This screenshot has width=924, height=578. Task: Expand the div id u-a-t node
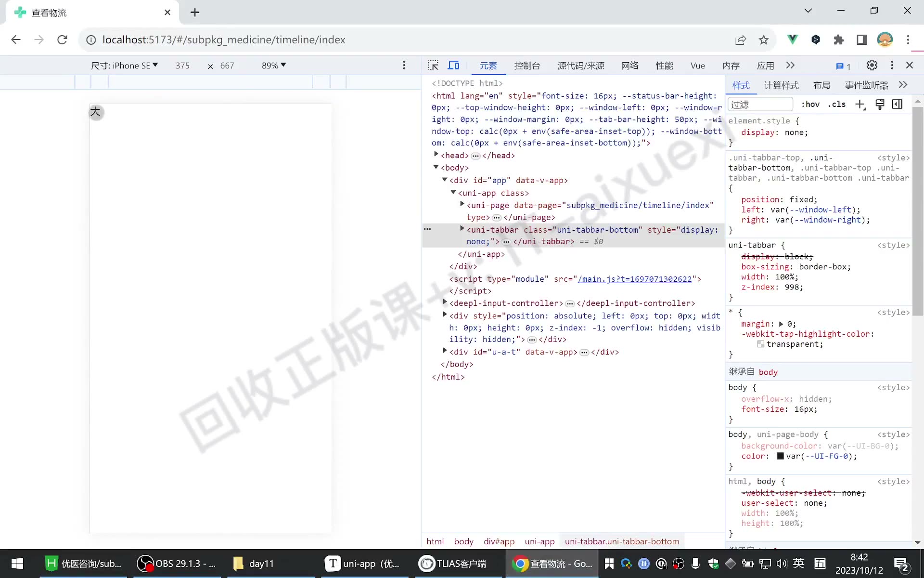445,351
